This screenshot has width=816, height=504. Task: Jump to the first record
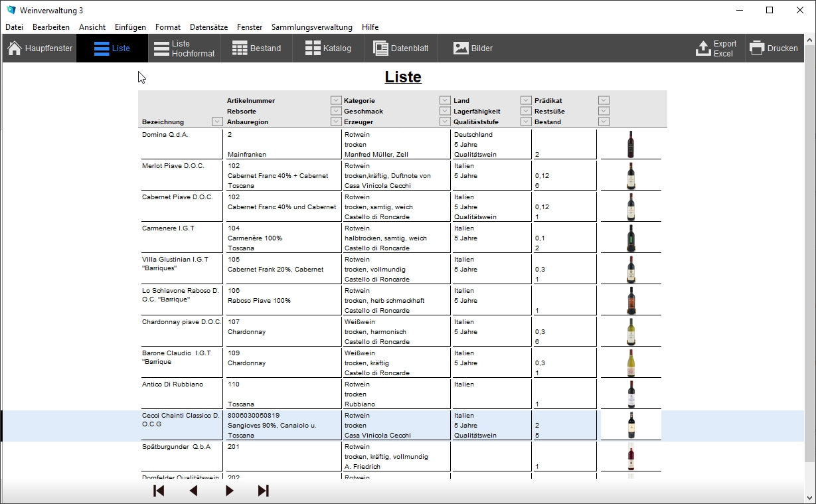pyautogui.click(x=159, y=491)
